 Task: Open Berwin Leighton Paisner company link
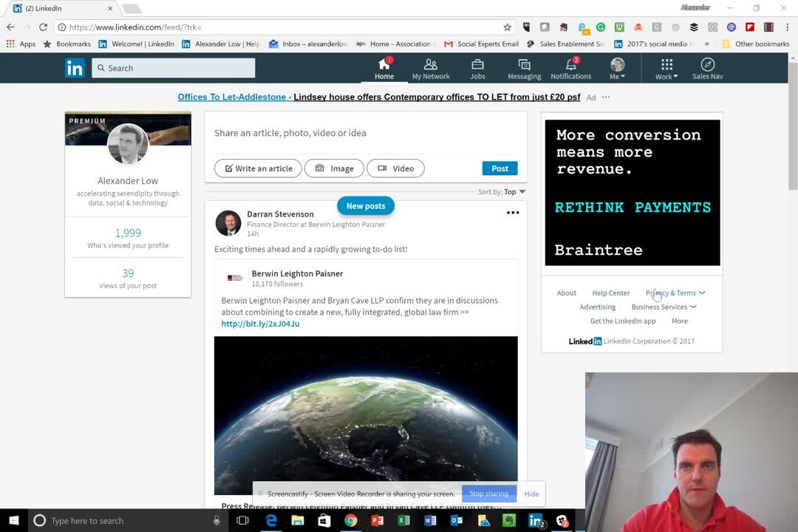[297, 273]
